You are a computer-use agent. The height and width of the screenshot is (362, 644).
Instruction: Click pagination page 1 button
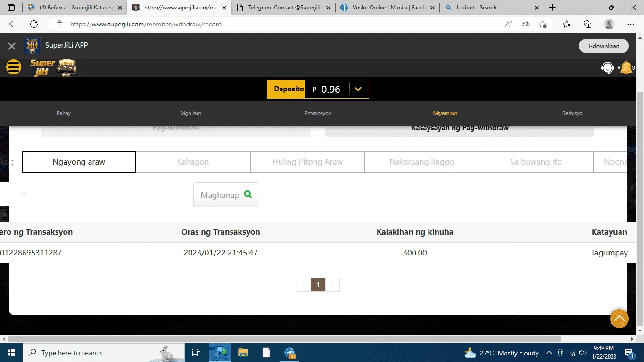coord(318,285)
